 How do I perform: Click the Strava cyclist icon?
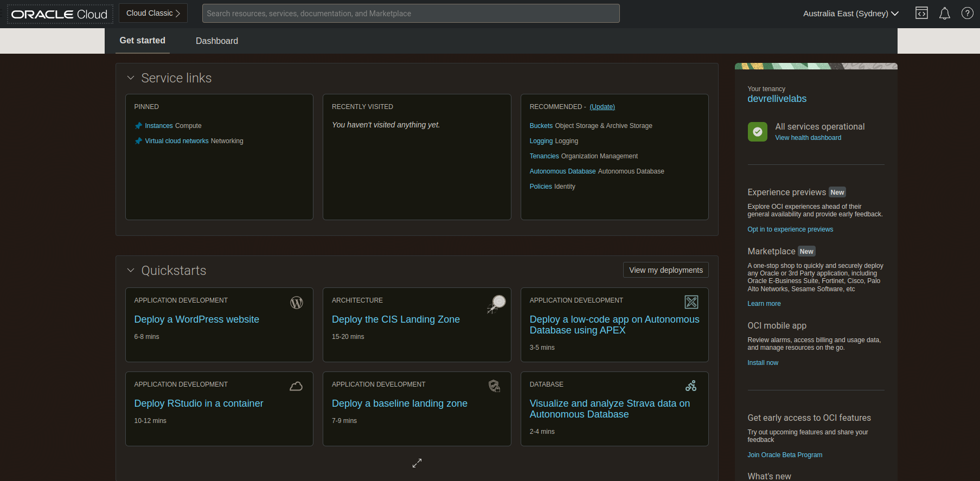[x=691, y=386]
